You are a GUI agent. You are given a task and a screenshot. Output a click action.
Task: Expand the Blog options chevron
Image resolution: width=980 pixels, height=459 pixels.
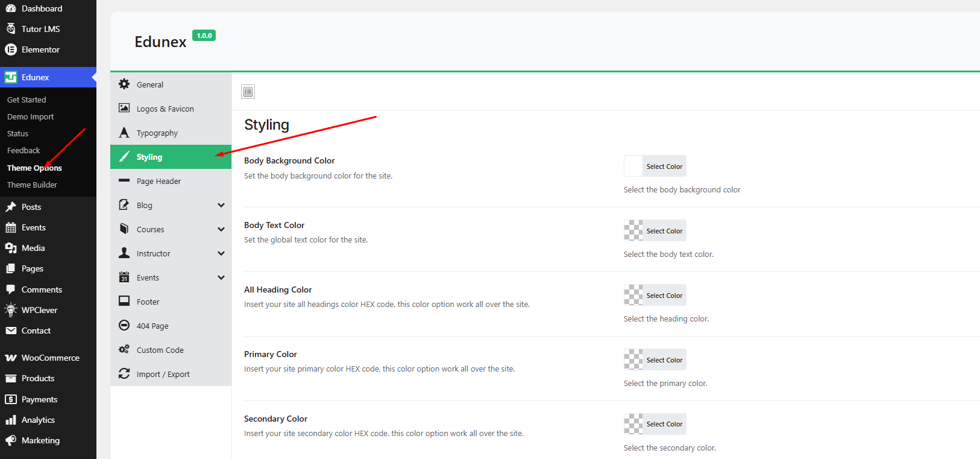pyautogui.click(x=221, y=205)
